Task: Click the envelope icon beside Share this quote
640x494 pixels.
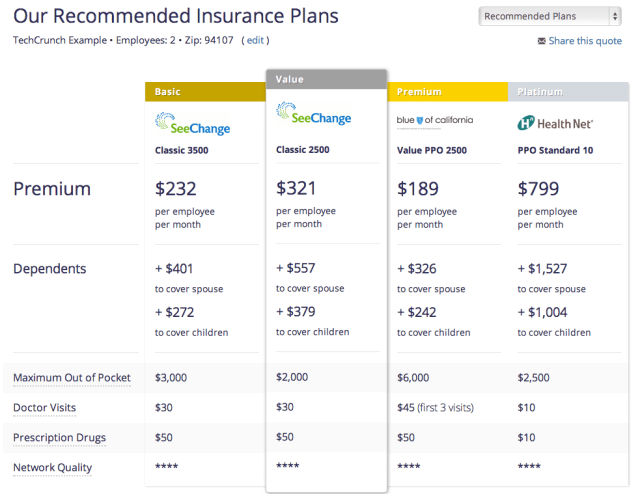Action: (542, 41)
